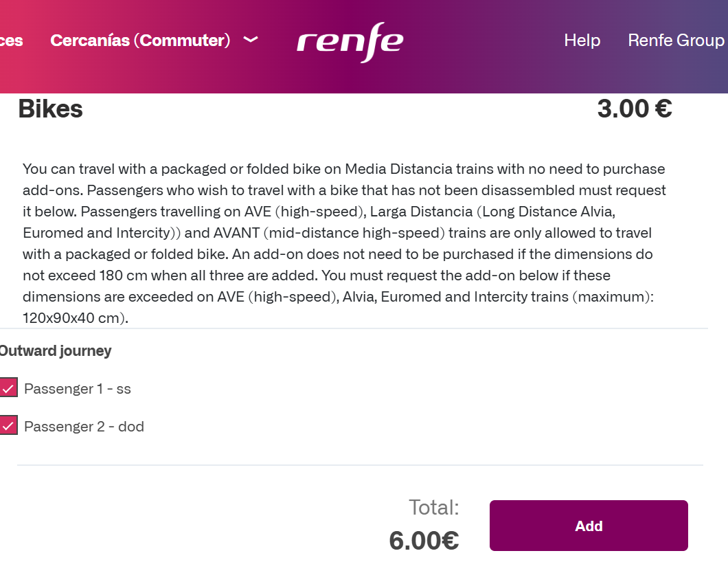728x573 pixels.
Task: Select the cut-off menu item left of Cercanías
Action: 11,41
